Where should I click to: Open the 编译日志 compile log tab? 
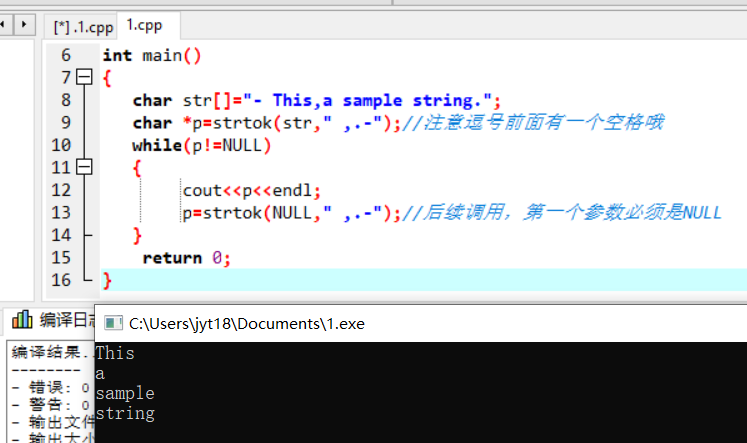pyautogui.click(x=67, y=320)
